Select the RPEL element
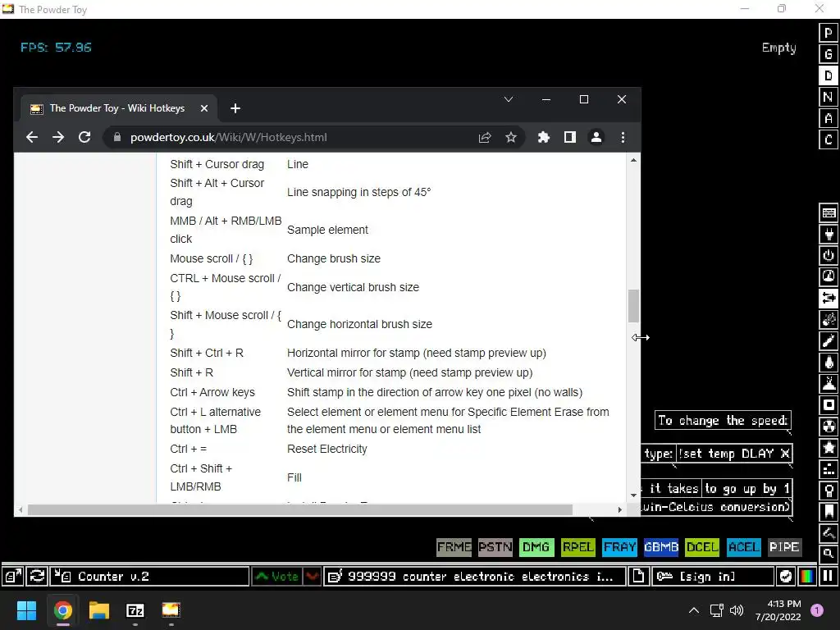The image size is (840, 630). tap(578, 547)
